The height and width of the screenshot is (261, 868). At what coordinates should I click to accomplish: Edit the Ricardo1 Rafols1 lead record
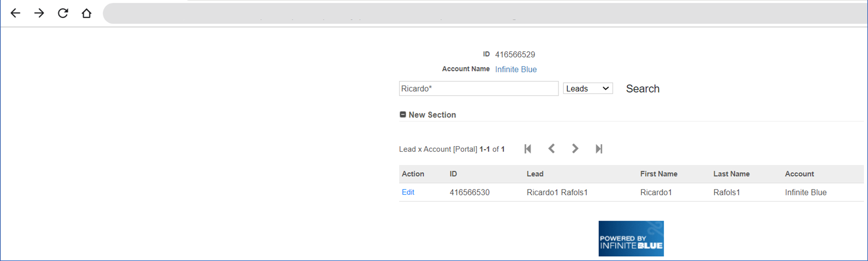(x=408, y=192)
